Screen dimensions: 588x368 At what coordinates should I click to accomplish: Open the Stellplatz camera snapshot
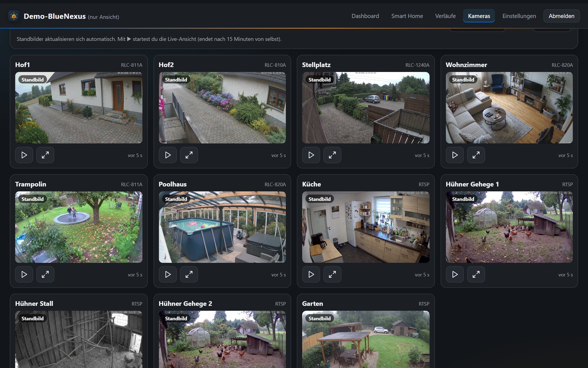tap(366, 108)
